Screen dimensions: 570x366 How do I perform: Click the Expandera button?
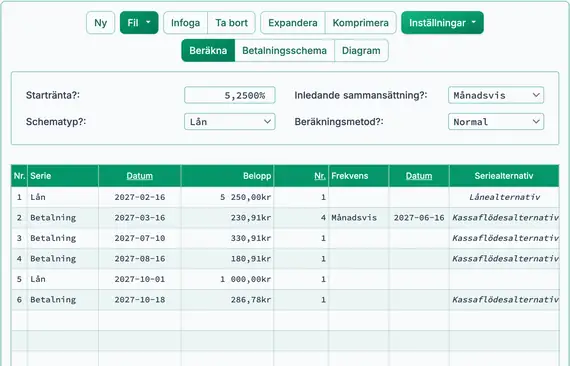point(293,23)
